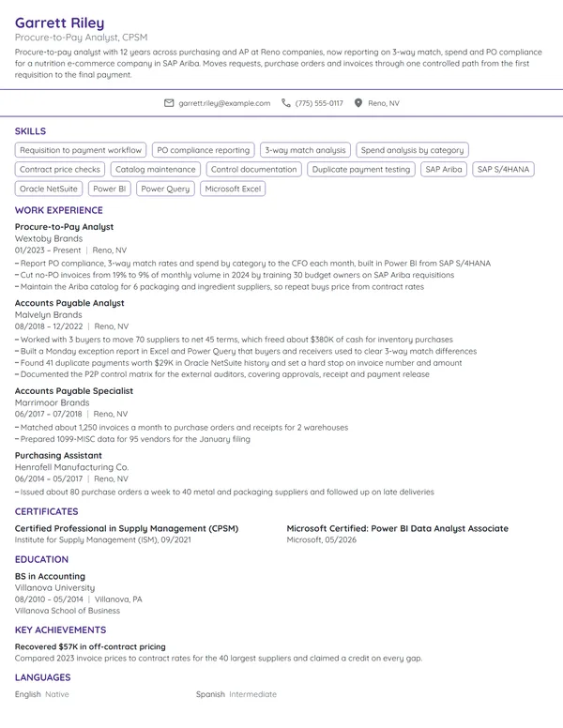Click the bullet about the P2P control matrix
Screen dimensions: 563x728
[x=222, y=374]
